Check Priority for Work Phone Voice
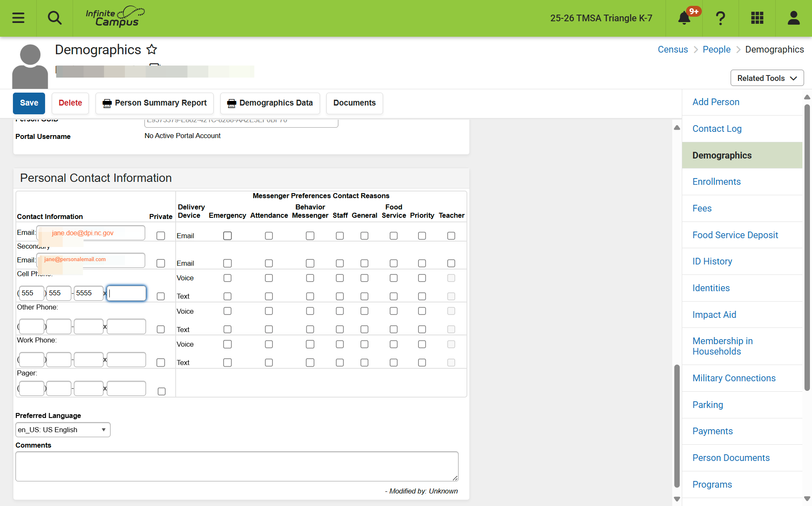 pyautogui.click(x=422, y=344)
